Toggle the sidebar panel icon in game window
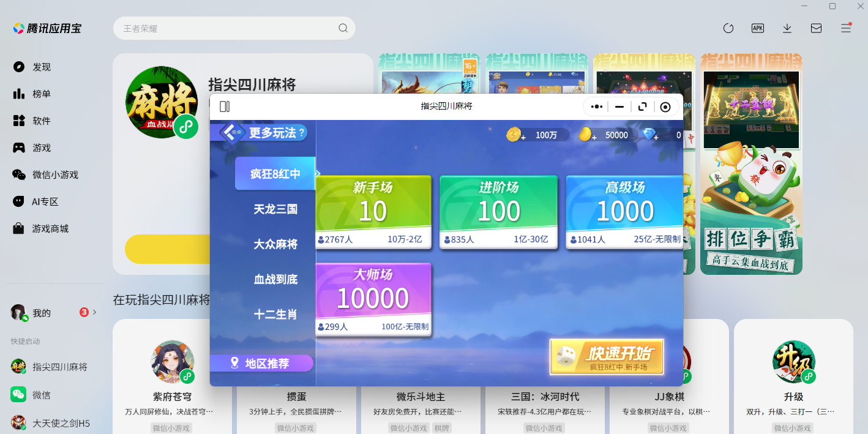Viewport: 868px width, 434px height. pos(225,107)
